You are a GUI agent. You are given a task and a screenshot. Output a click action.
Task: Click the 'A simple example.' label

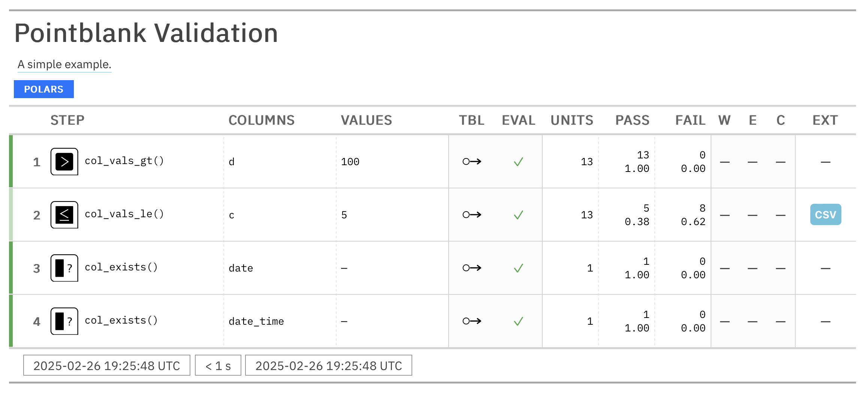64,64
